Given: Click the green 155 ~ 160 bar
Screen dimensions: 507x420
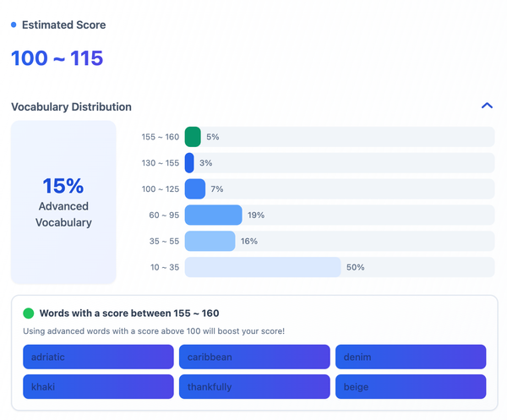Looking at the screenshot, I should [193, 137].
